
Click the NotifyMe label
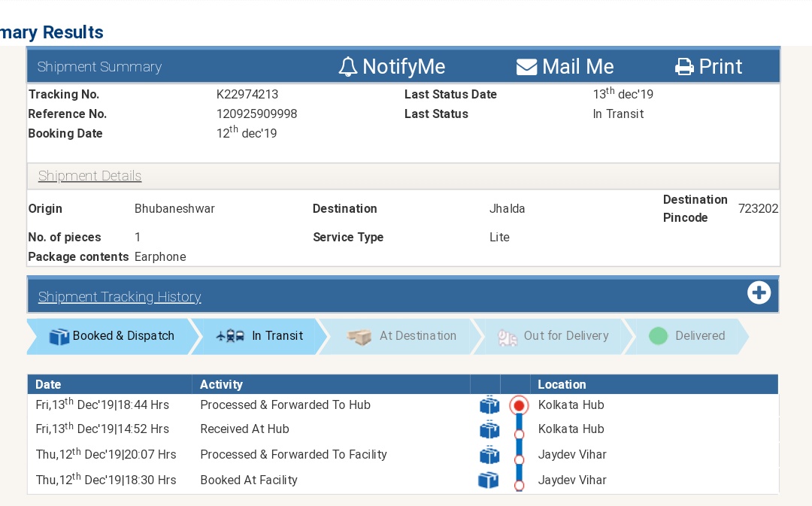pyautogui.click(x=404, y=67)
